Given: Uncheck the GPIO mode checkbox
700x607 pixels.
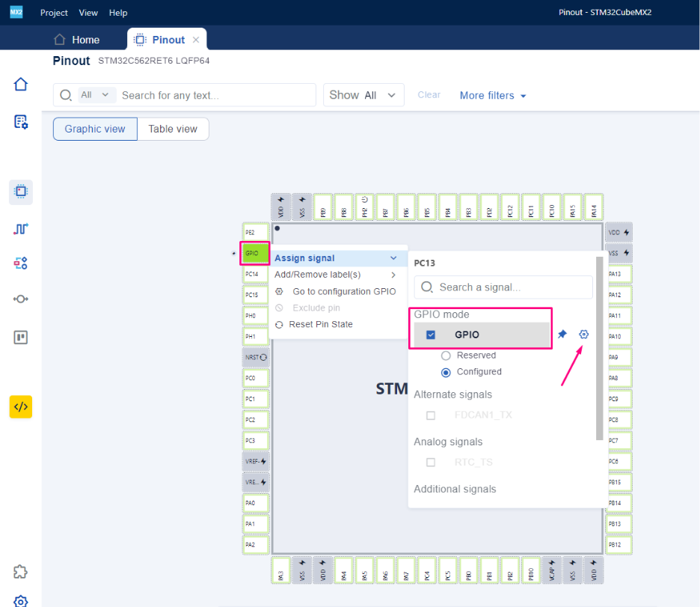Looking at the screenshot, I should pyautogui.click(x=431, y=335).
